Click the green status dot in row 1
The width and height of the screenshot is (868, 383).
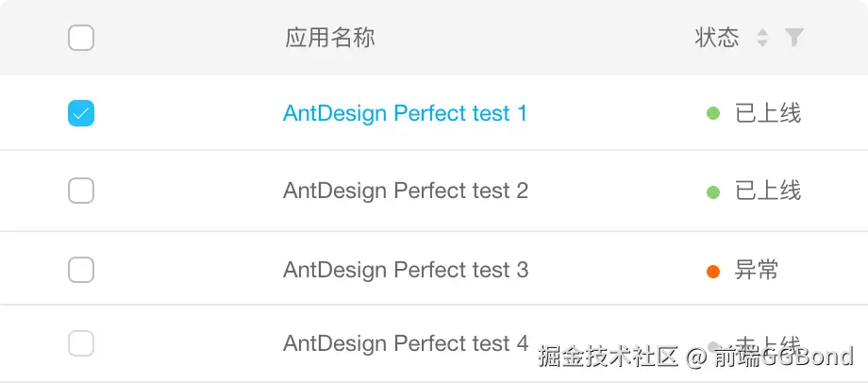(713, 114)
